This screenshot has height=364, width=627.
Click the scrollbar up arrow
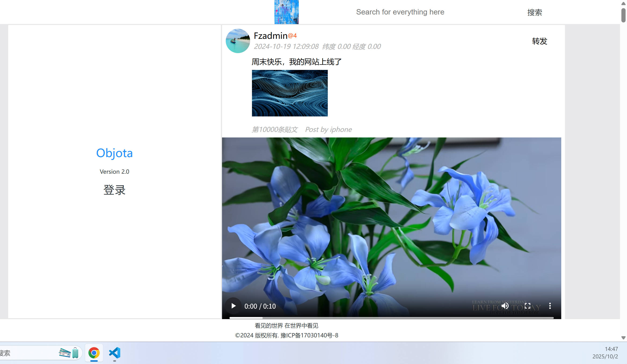(x=623, y=3)
